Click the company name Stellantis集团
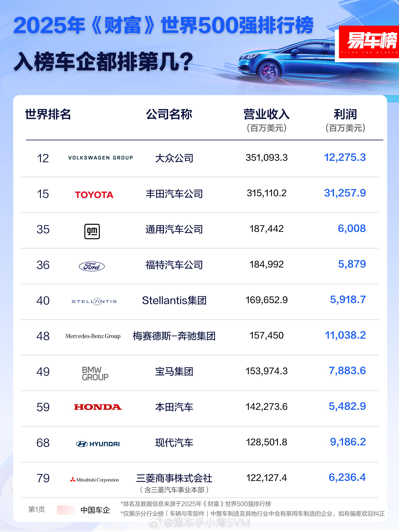 point(174,300)
